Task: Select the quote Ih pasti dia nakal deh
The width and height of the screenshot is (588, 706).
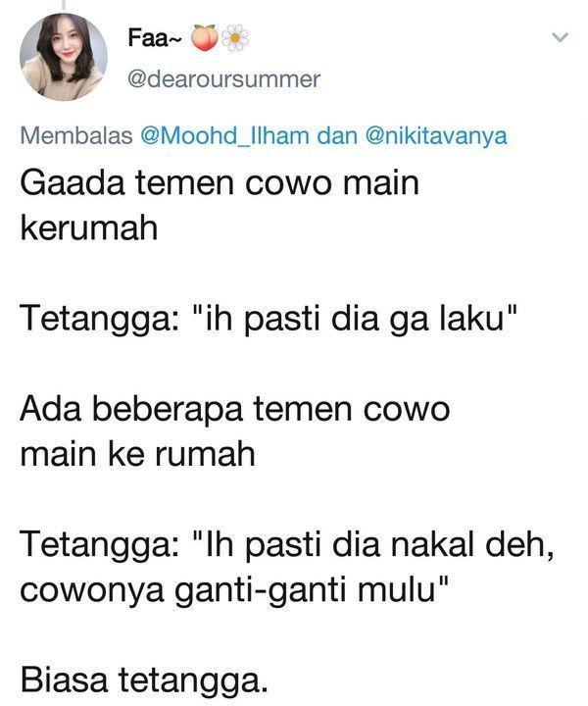Action: (x=373, y=546)
